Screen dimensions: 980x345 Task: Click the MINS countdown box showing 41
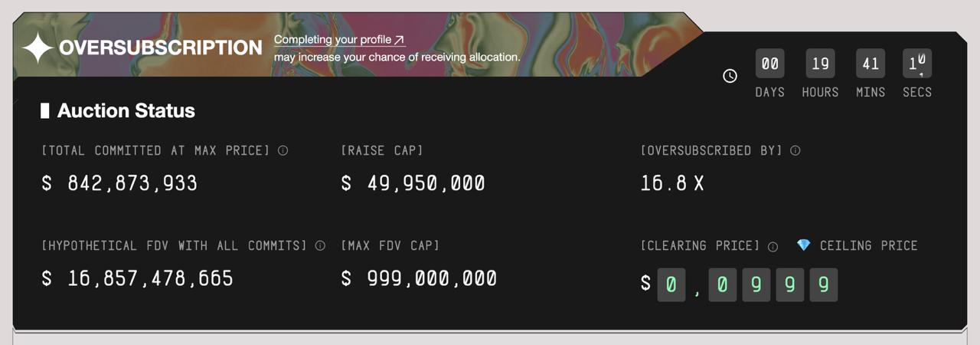pyautogui.click(x=871, y=64)
